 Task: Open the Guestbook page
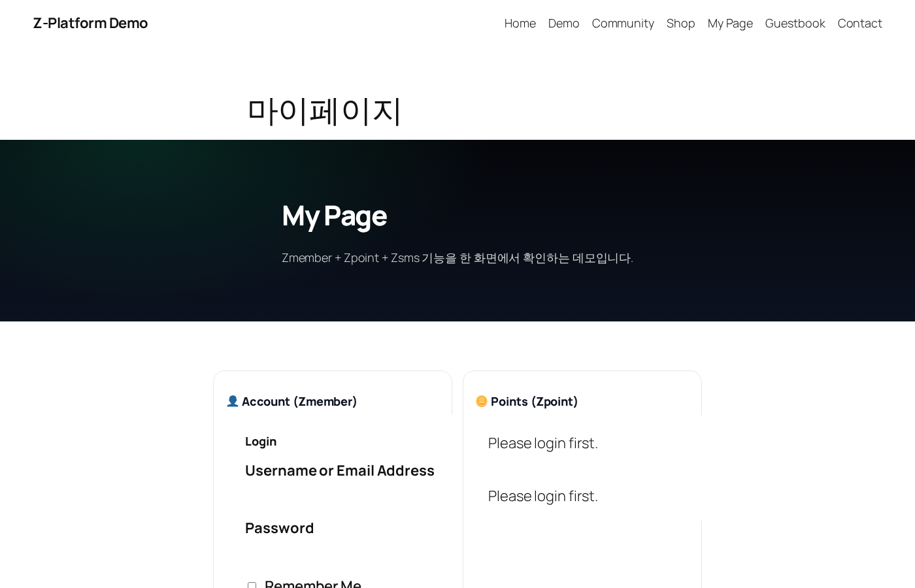tap(795, 23)
